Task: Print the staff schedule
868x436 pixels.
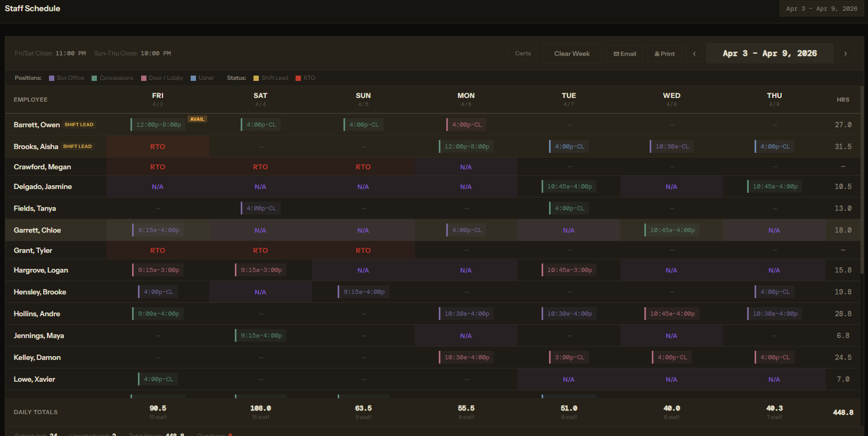Action: coord(665,54)
